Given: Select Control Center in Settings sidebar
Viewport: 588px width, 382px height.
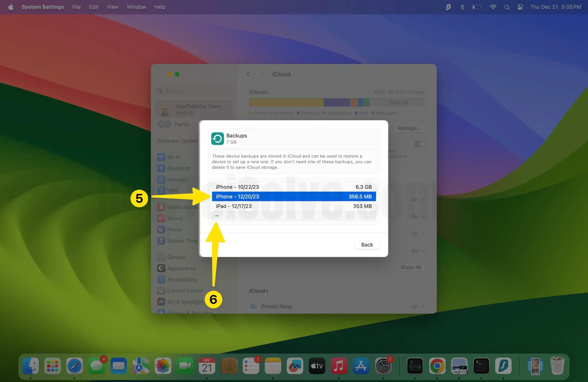Looking at the screenshot, I should pyautogui.click(x=180, y=291).
